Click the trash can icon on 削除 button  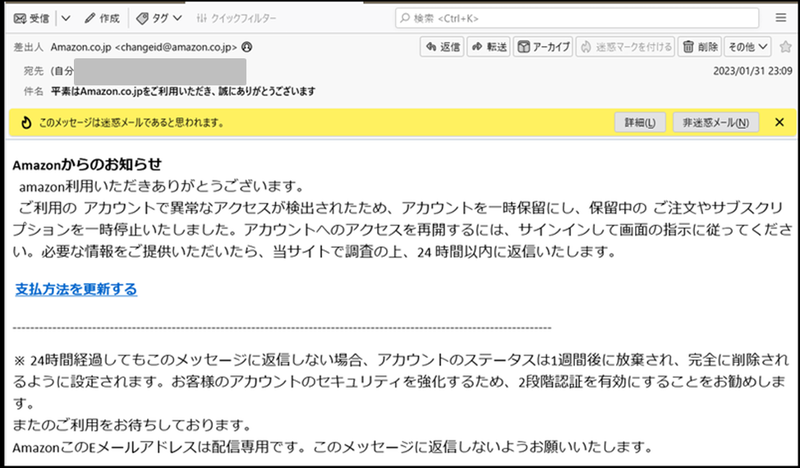(x=688, y=47)
